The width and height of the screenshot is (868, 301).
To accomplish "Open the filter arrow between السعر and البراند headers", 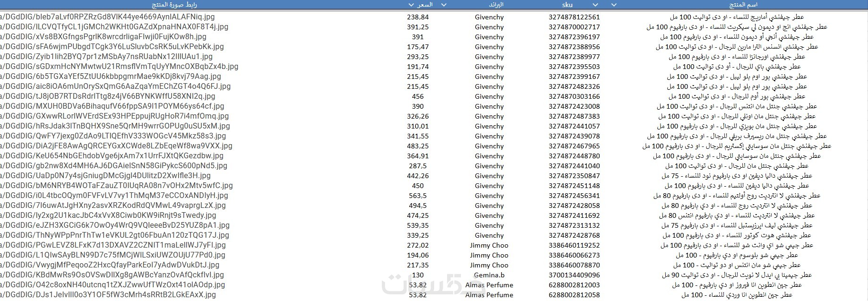I will pos(444,5).
